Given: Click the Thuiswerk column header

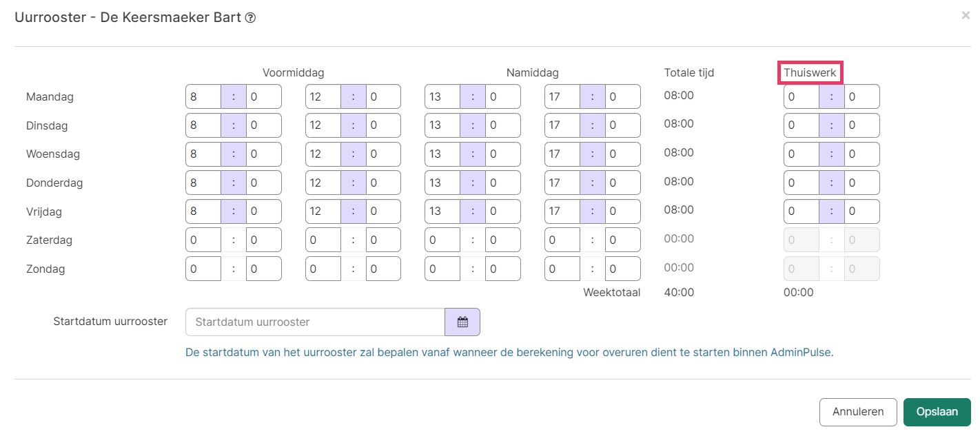Looking at the screenshot, I should [810, 72].
